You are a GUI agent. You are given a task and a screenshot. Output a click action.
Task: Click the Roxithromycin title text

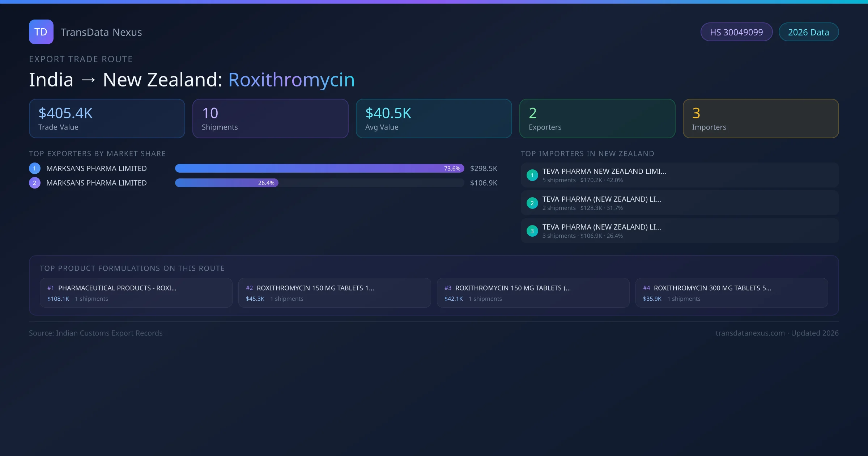(291, 80)
